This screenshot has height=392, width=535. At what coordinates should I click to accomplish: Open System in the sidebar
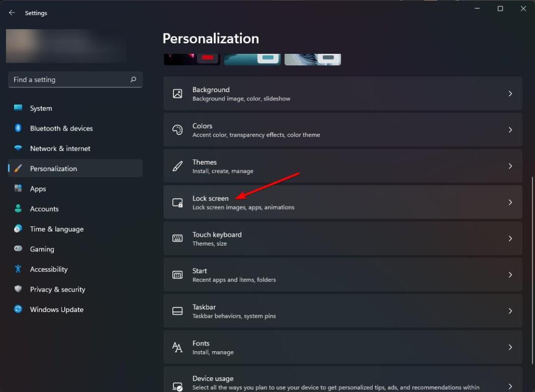(75, 108)
